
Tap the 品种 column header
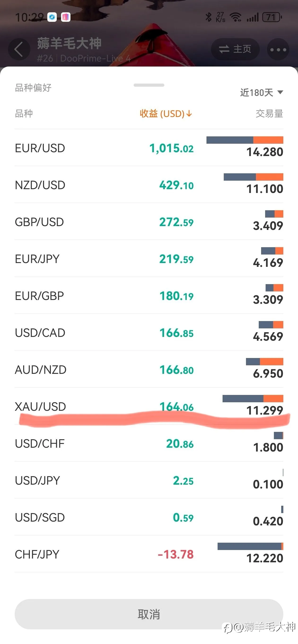pos(24,113)
